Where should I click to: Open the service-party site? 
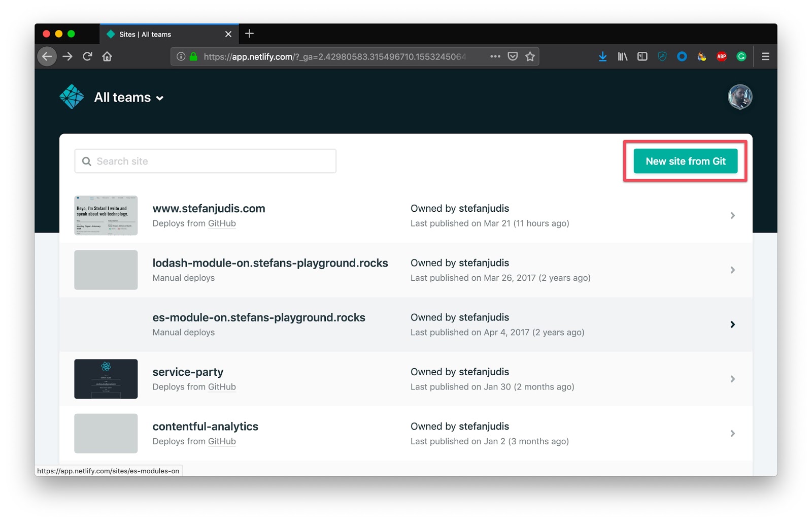point(188,372)
